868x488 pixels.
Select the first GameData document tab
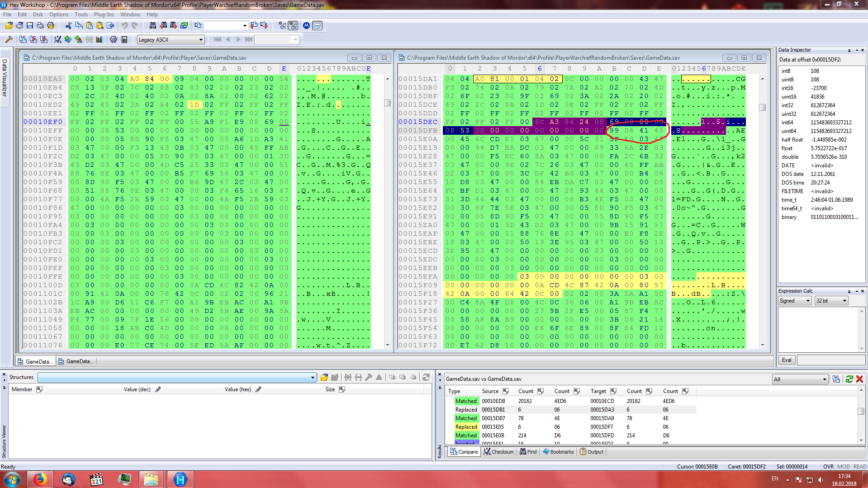click(35, 361)
